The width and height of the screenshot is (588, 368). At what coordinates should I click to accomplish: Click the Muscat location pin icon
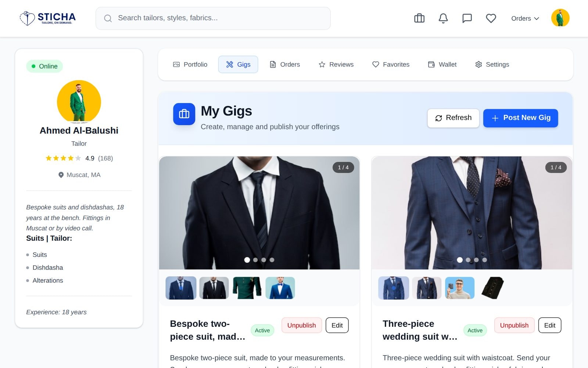[61, 175]
